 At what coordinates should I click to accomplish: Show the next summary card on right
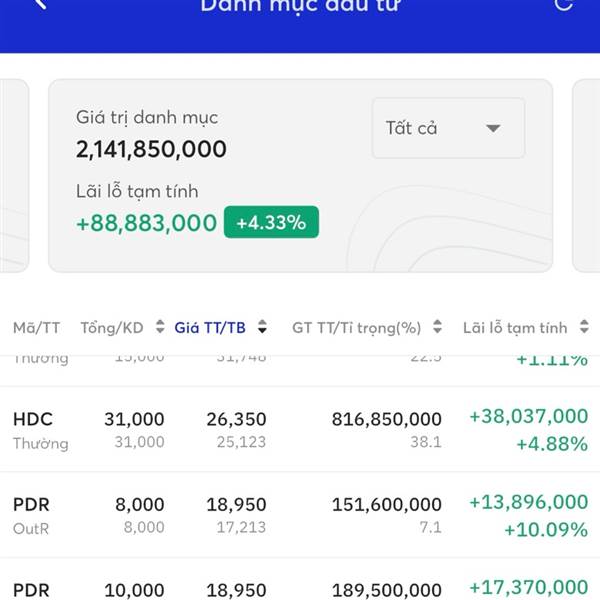coord(586,176)
